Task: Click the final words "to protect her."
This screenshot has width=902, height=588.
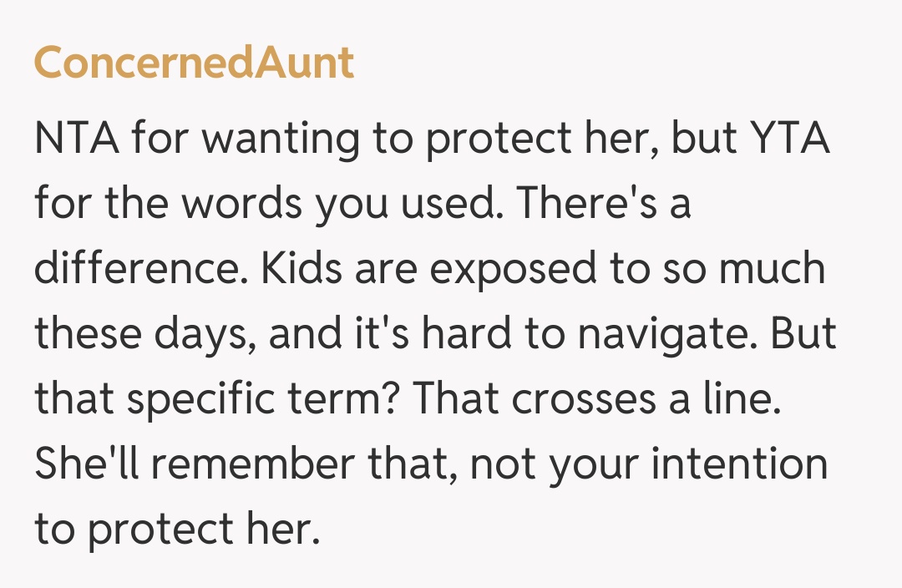Action: (177, 530)
